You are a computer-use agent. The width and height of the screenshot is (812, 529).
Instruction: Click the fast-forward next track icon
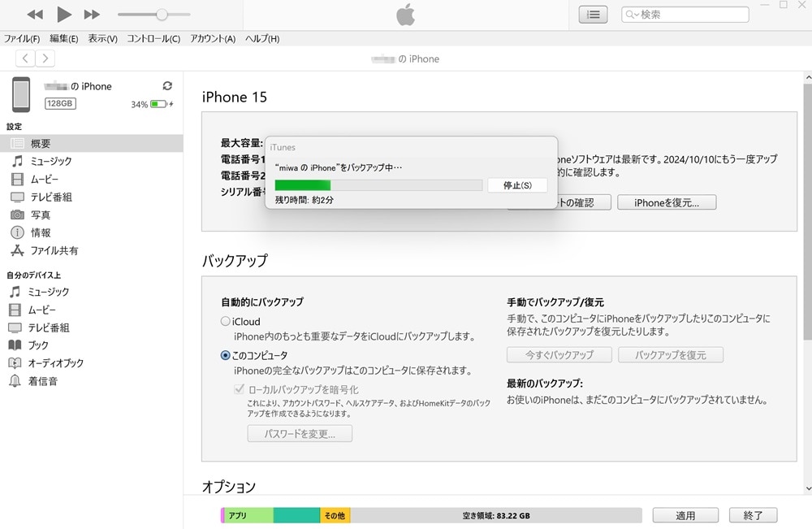pos(92,15)
